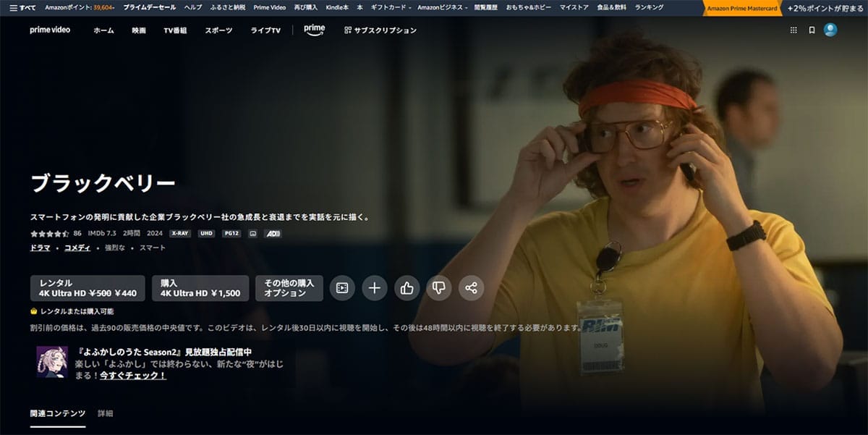The width and height of the screenshot is (868, 435).
Task: Click the UHD badge
Action: (x=206, y=234)
